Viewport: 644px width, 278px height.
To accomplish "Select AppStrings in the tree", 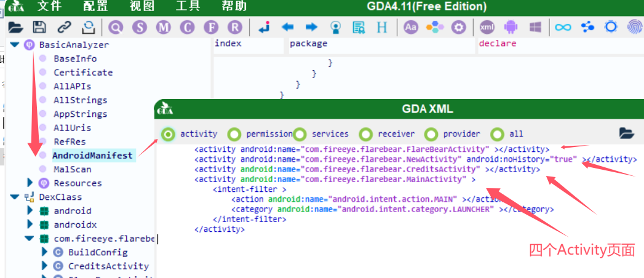I will point(81,114).
